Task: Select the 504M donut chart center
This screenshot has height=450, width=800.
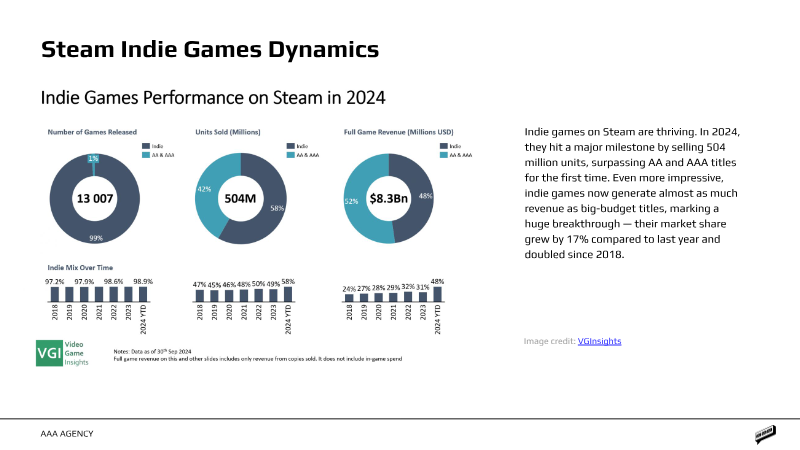Action: pyautogui.click(x=243, y=199)
